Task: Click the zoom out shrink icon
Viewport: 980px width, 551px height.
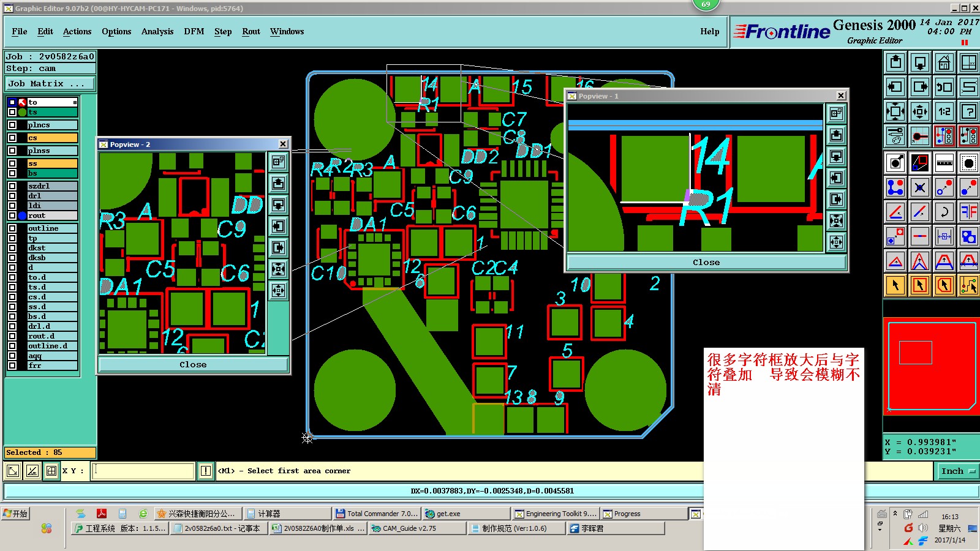Action: pyautogui.click(x=920, y=111)
